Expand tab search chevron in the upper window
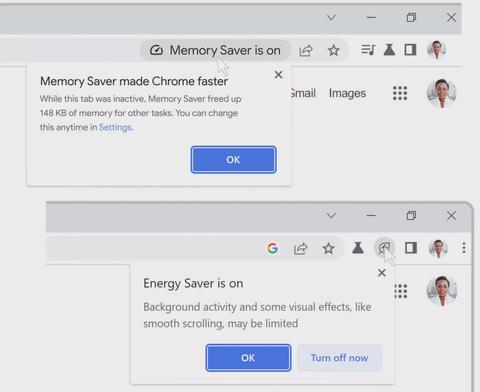The height and width of the screenshot is (392, 480). (331, 17)
